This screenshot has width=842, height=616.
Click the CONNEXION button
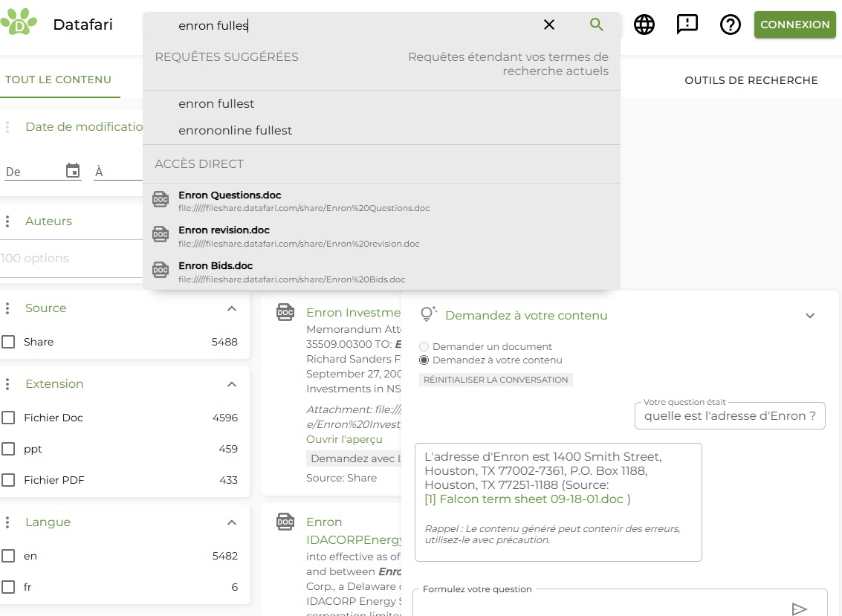tap(794, 25)
